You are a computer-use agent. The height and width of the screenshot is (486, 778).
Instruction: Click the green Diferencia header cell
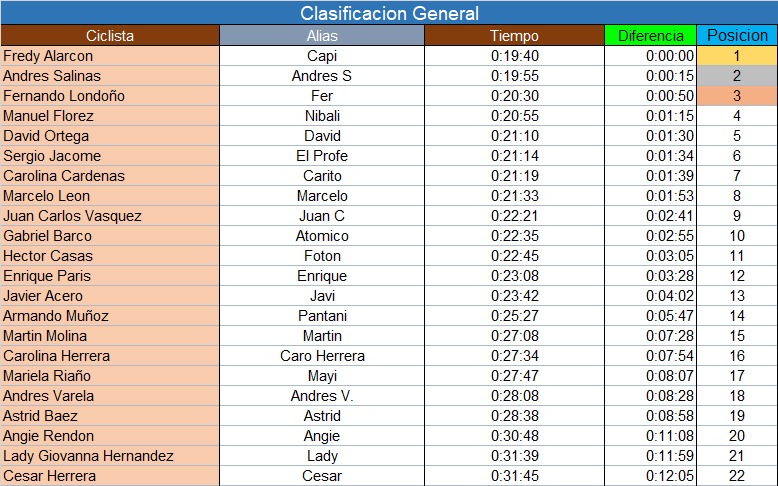pos(650,36)
